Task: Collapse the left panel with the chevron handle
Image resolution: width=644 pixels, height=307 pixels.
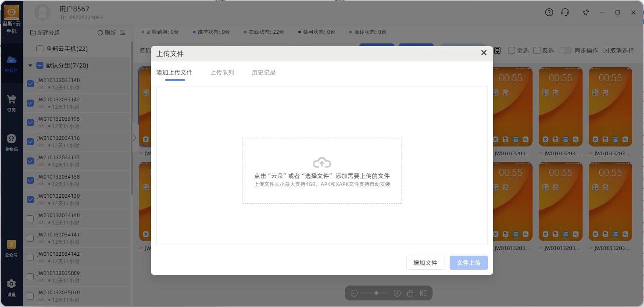Action: tap(134, 138)
